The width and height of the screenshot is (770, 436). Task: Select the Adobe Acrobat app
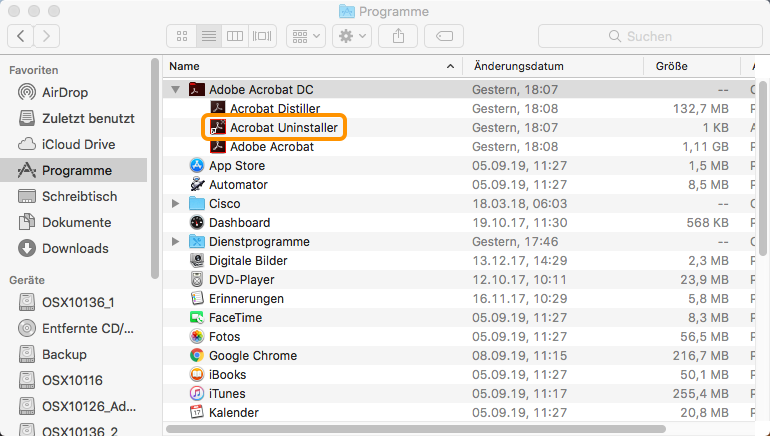point(272,147)
